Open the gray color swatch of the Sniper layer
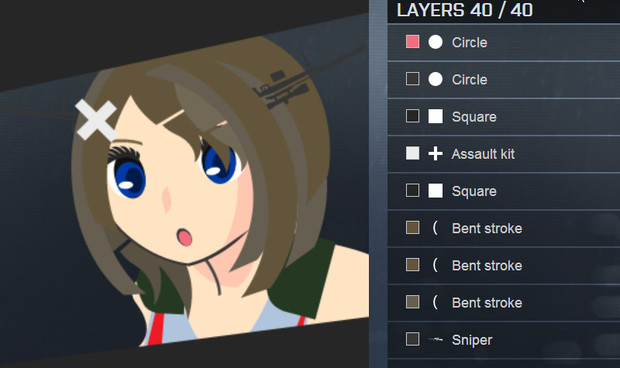The height and width of the screenshot is (368, 620). (412, 339)
